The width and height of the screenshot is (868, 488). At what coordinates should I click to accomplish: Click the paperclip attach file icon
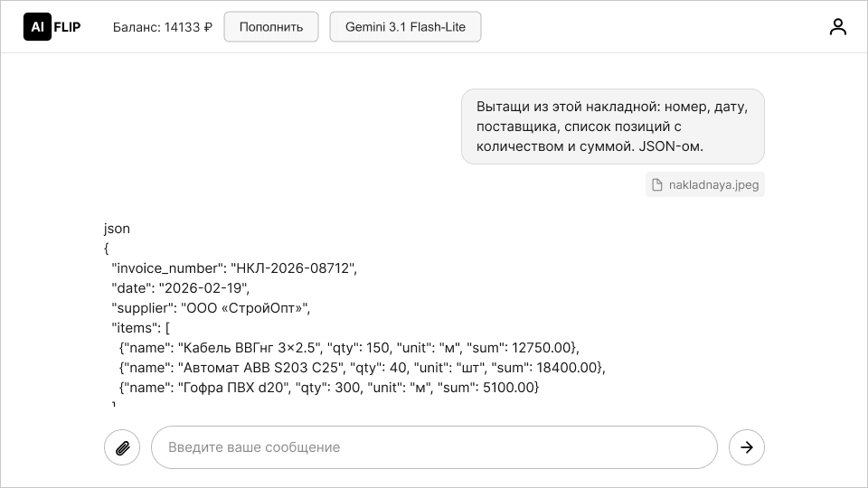pos(122,447)
